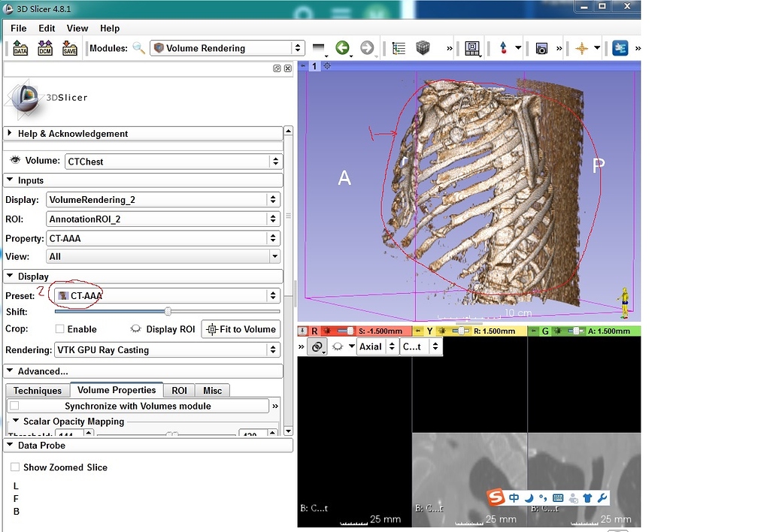This screenshot has width=770, height=532.
Task: Open the view layout selector icon
Action: [472, 48]
